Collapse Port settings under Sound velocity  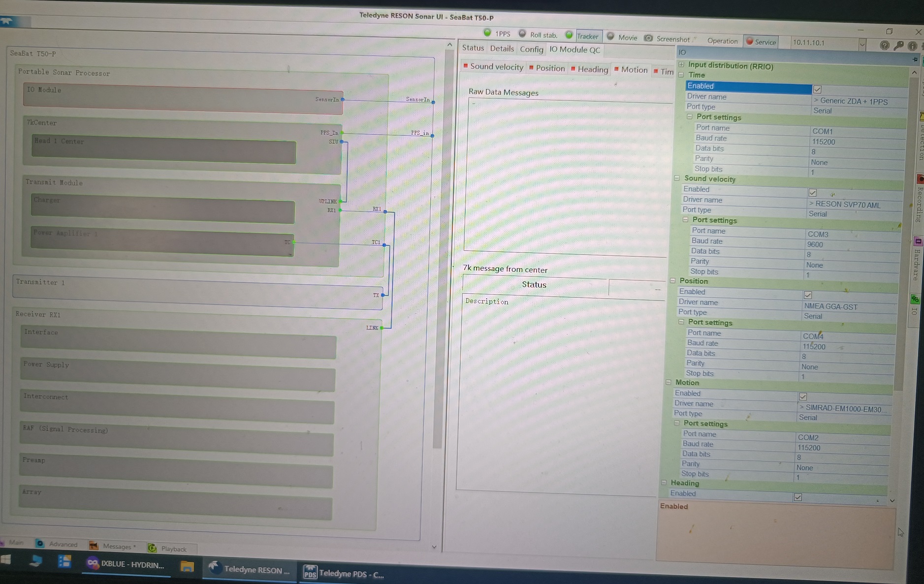[686, 219]
